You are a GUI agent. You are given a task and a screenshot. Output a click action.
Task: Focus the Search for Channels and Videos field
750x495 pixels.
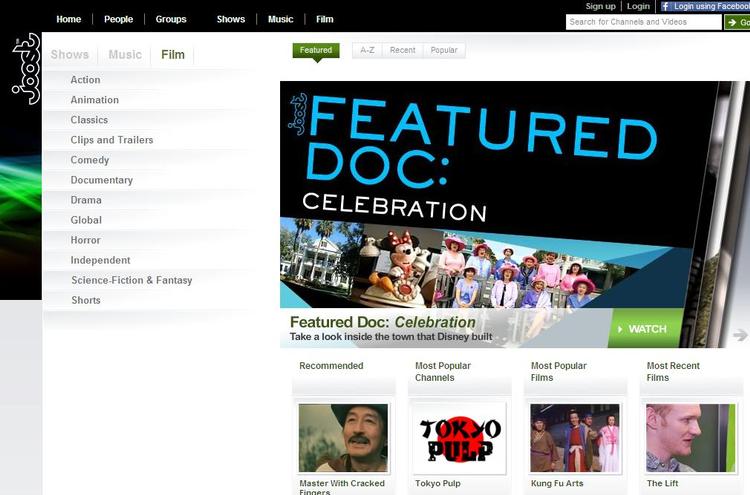pyautogui.click(x=643, y=22)
